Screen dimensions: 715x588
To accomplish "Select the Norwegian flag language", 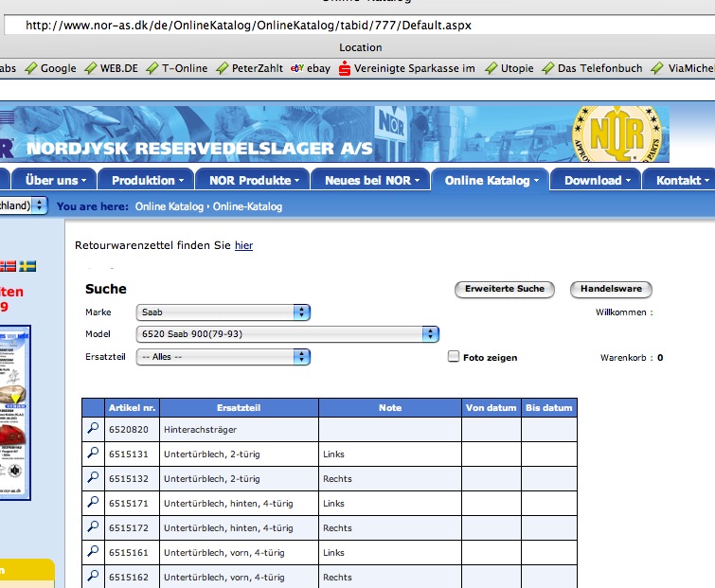I will 8,266.
